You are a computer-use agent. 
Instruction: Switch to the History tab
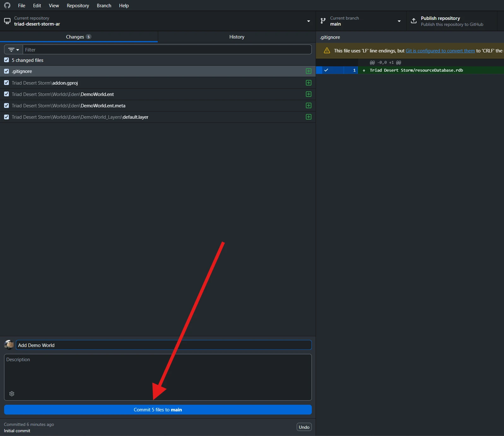[237, 37]
